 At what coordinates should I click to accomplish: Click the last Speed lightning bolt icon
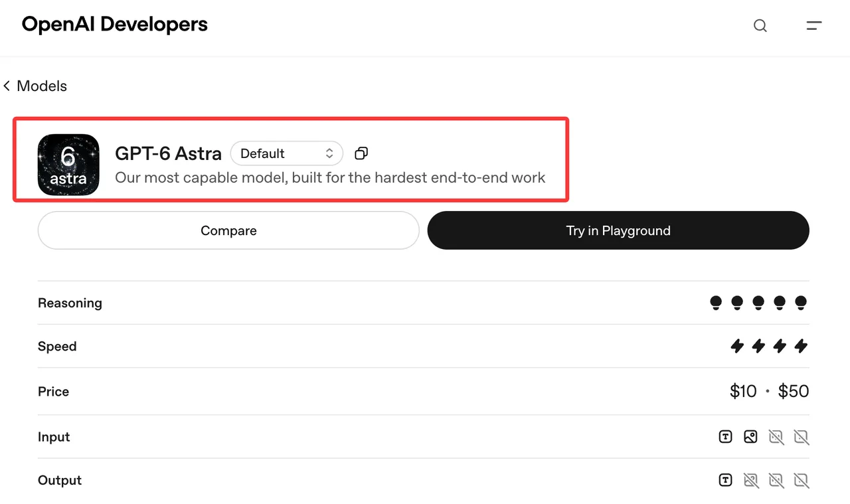(x=802, y=346)
